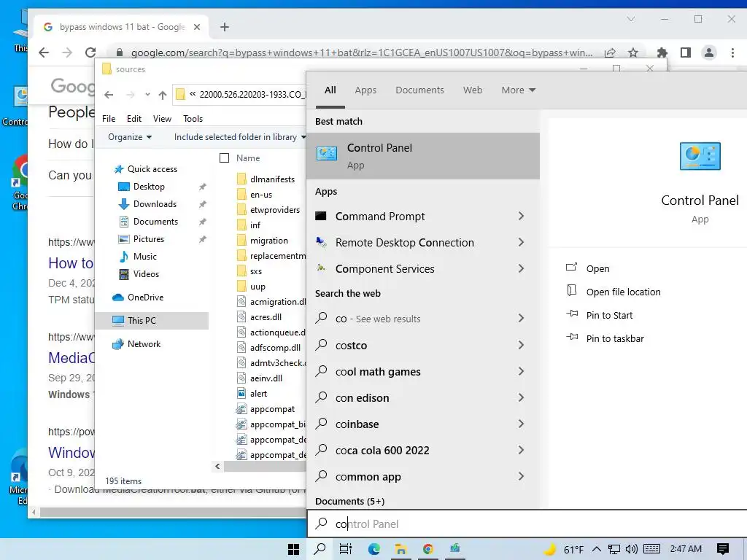Bookmark this page with star icon
Screen dimensions: 747x560
click(x=632, y=52)
